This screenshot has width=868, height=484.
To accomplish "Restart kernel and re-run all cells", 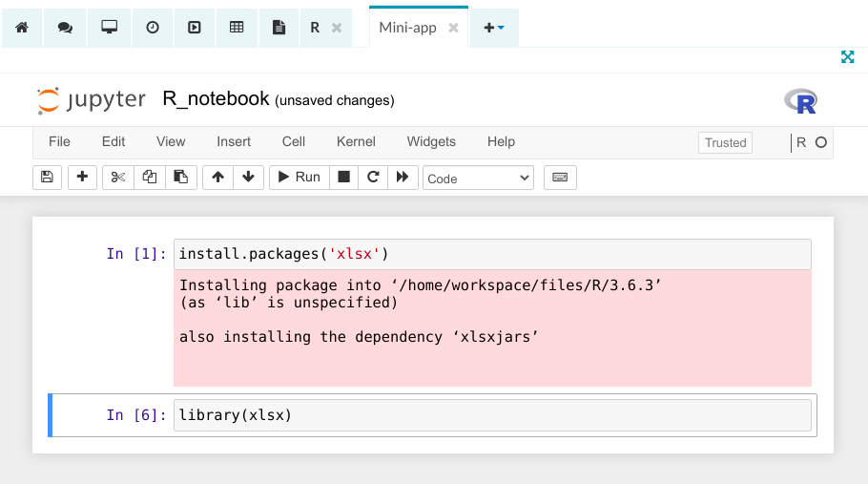I will [403, 177].
